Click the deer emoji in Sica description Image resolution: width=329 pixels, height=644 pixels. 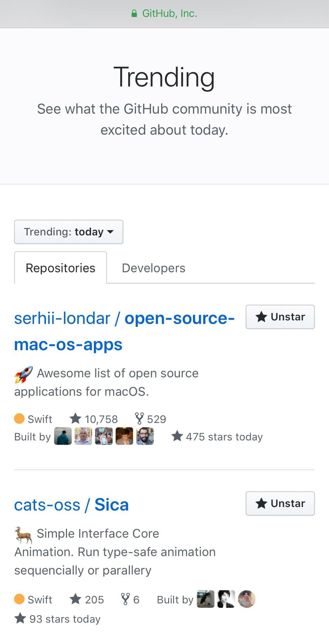[x=23, y=534]
